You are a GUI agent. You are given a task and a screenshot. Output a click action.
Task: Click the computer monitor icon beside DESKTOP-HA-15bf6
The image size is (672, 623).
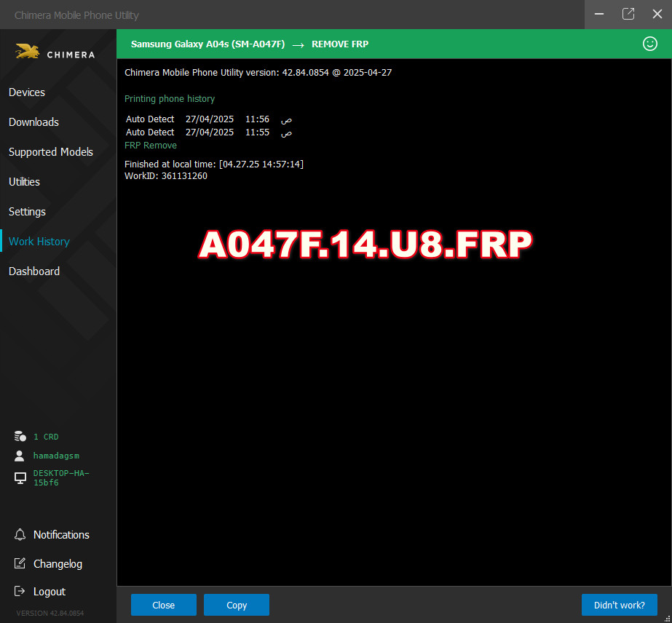[x=20, y=477]
